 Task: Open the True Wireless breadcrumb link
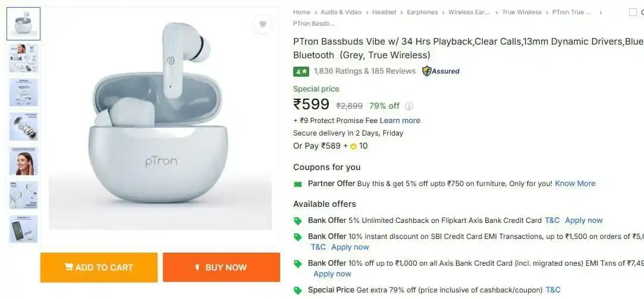pos(522,12)
